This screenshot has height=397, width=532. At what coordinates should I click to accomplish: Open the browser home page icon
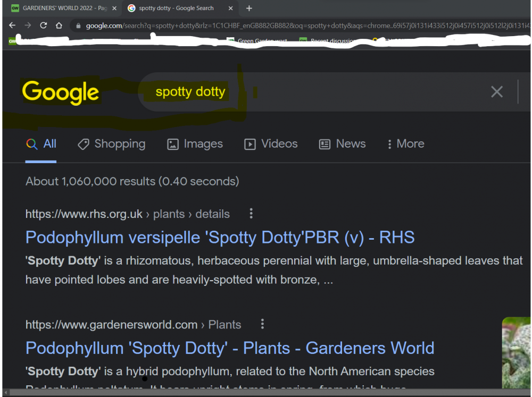click(x=59, y=26)
